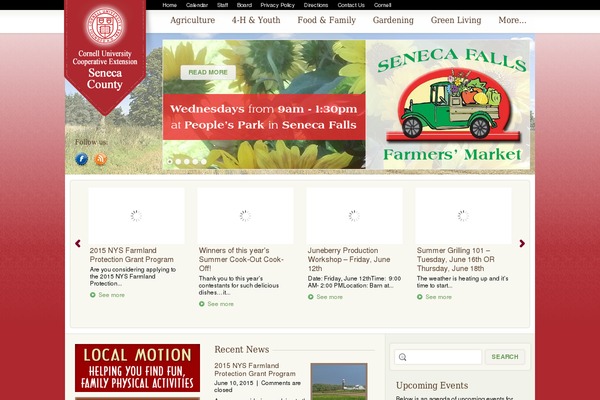Open the 4-H & Youth menu
The height and width of the screenshot is (400, 600).
pos(256,20)
